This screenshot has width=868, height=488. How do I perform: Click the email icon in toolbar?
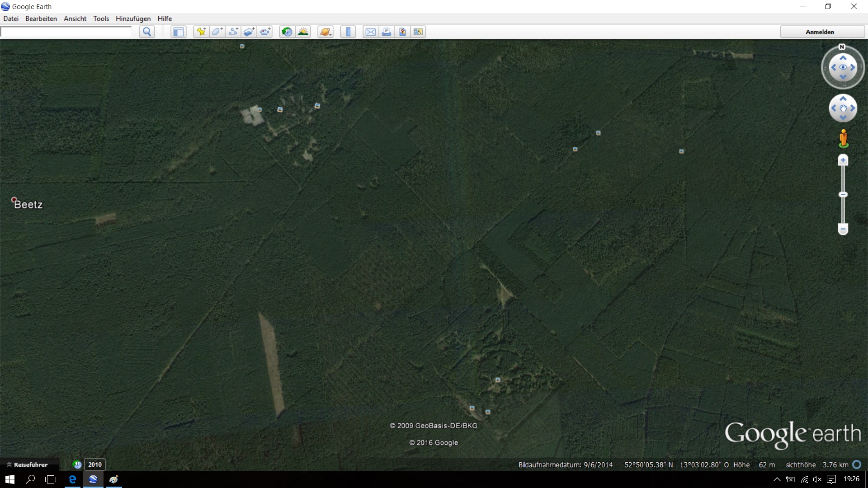point(371,32)
